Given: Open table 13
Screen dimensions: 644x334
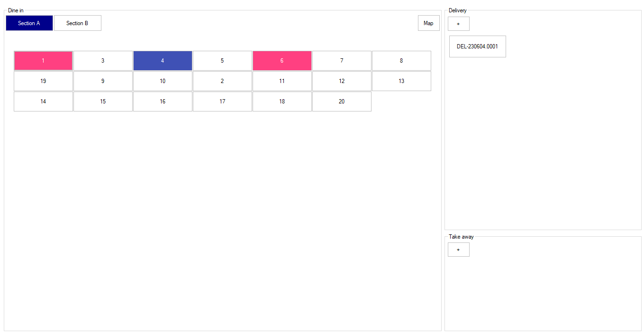Looking at the screenshot, I should [401, 81].
